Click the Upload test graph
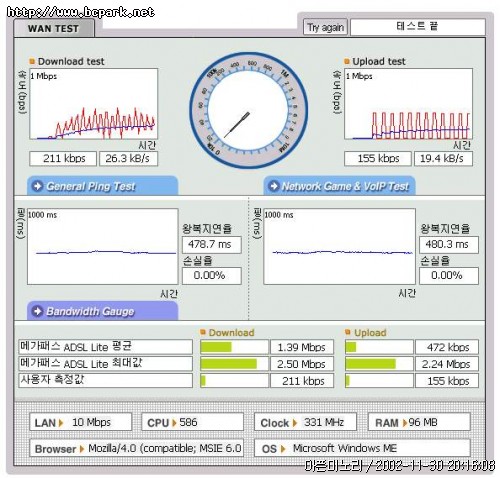 pos(408,104)
